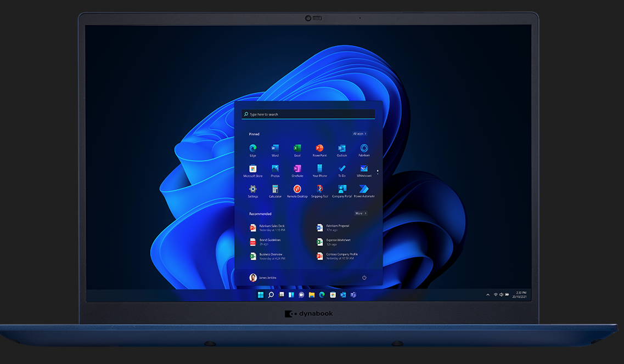
Task: Launch PowerPoint from the pinned grid
Action: pos(319,149)
